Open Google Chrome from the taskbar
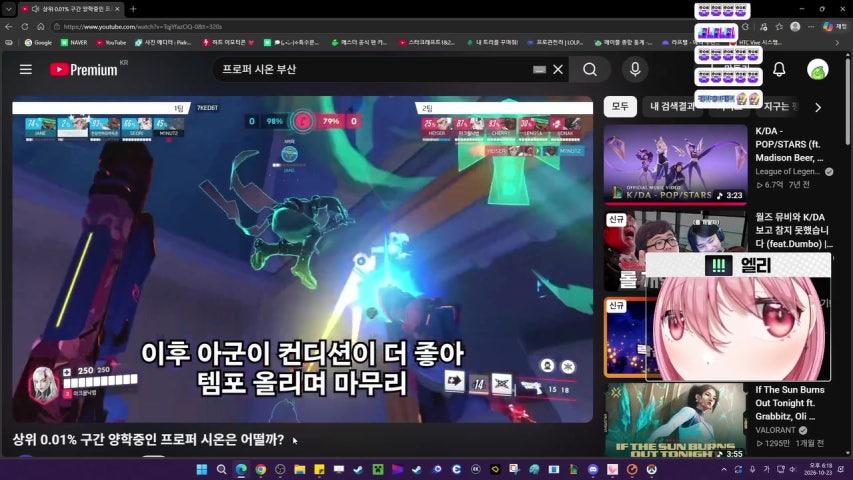The width and height of the screenshot is (853, 480). click(261, 469)
